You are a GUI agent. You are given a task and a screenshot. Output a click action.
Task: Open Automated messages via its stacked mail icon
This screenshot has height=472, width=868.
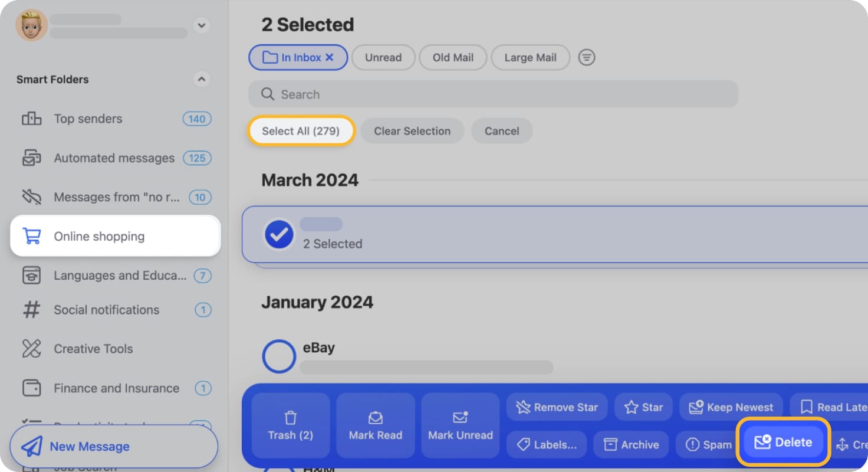point(32,158)
